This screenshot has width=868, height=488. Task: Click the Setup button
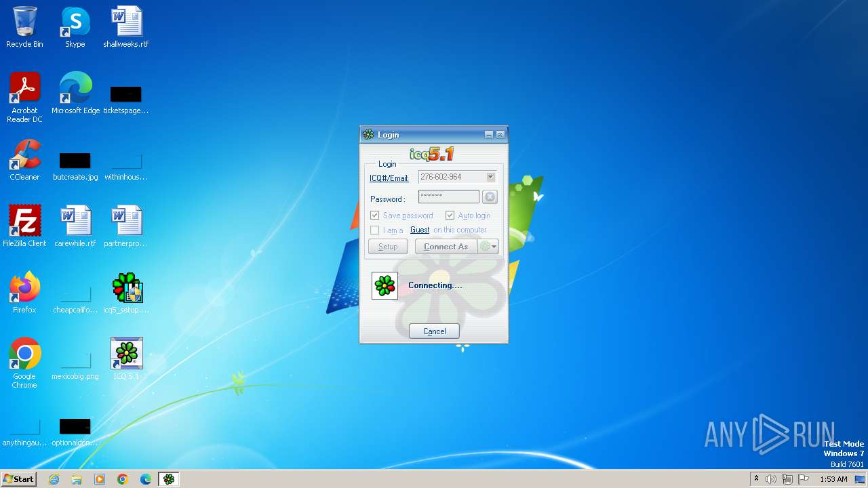tap(388, 247)
